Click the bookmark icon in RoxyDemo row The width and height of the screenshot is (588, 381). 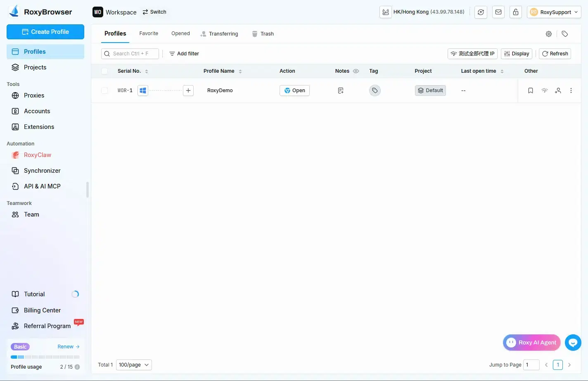531,90
